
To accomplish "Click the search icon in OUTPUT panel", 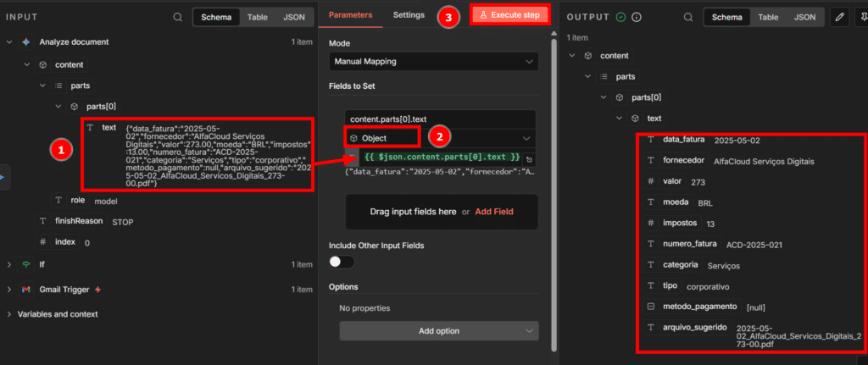I will [x=688, y=17].
